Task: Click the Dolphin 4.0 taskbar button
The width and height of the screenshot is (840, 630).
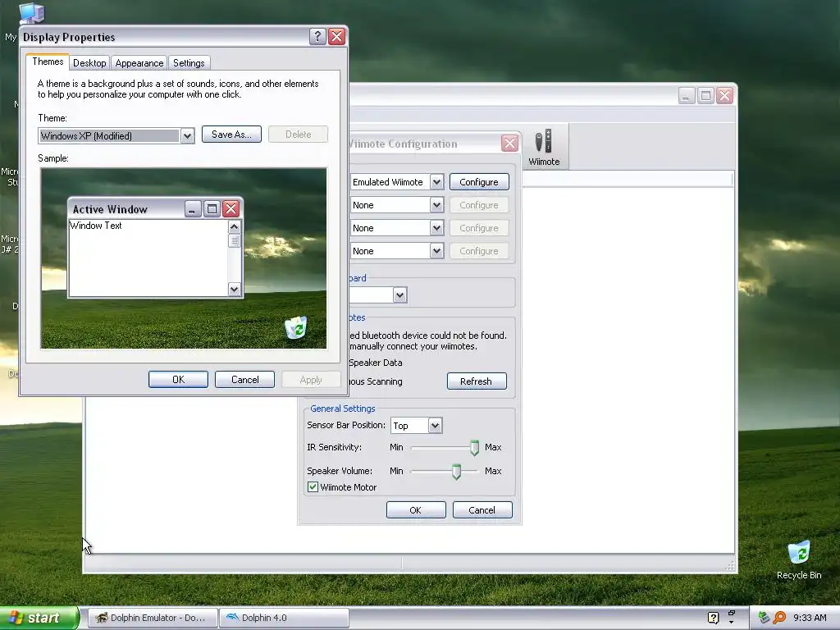Action: 284,618
